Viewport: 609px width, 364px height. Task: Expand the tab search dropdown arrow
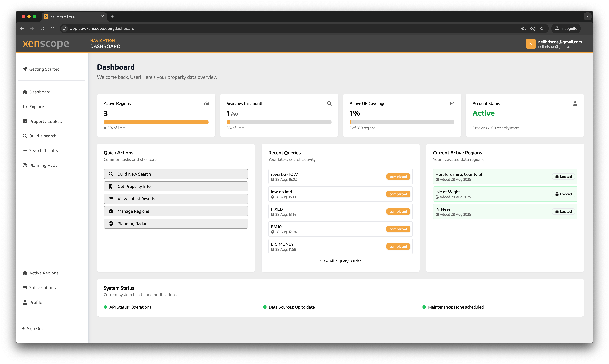pos(587,16)
